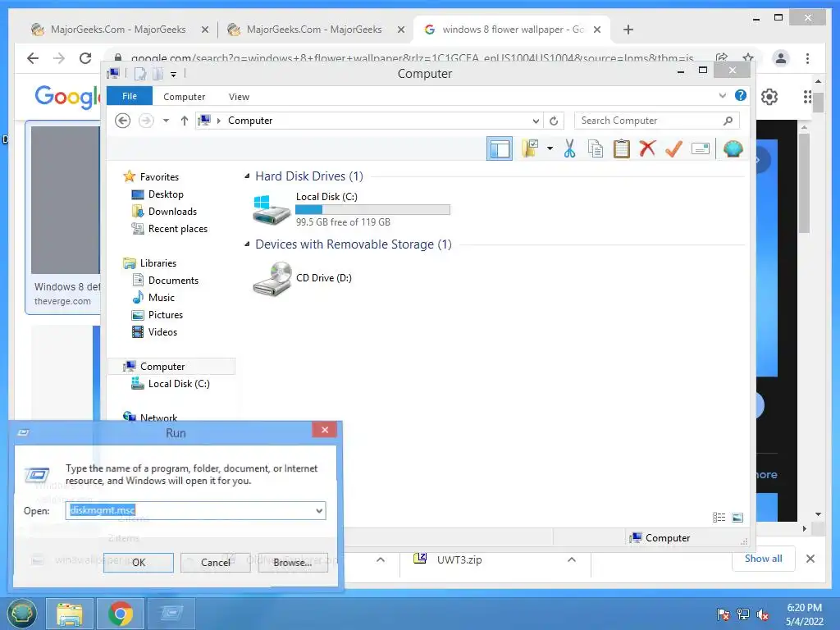
Task: Open the folder options dropdown arrow
Action: click(550, 148)
